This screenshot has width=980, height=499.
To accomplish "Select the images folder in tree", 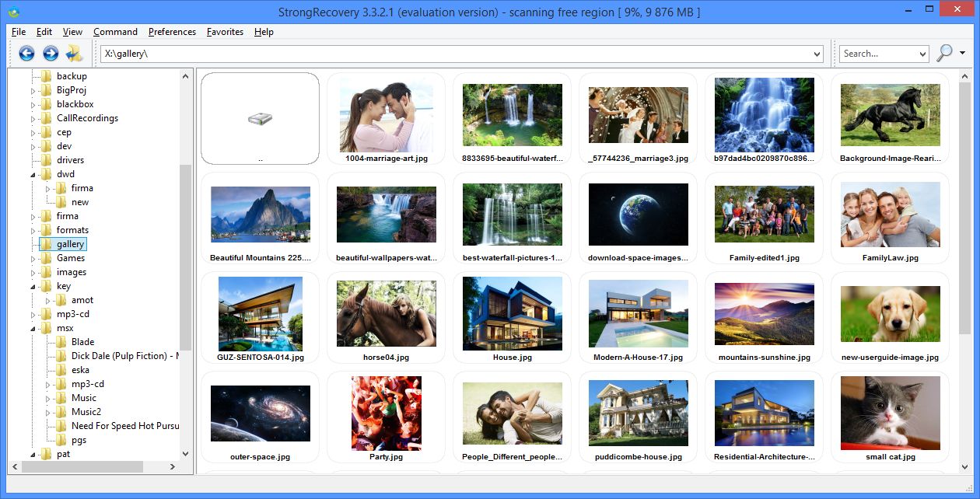I will (72, 272).
